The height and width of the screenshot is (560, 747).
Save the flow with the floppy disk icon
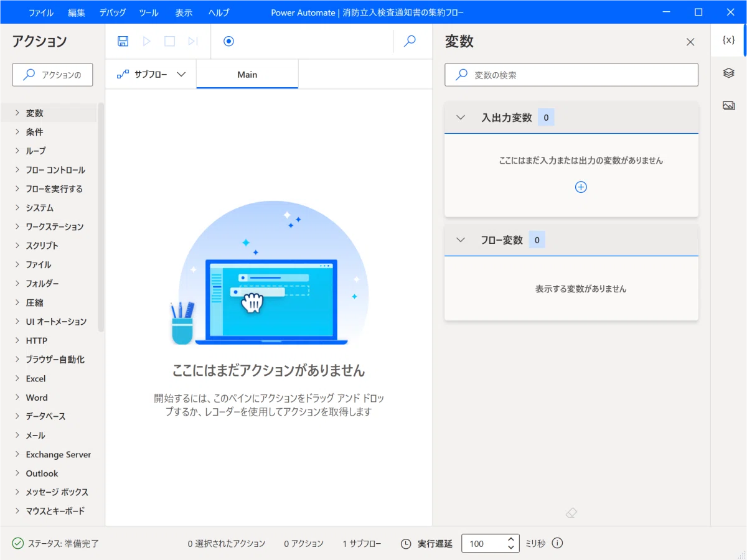coord(123,41)
